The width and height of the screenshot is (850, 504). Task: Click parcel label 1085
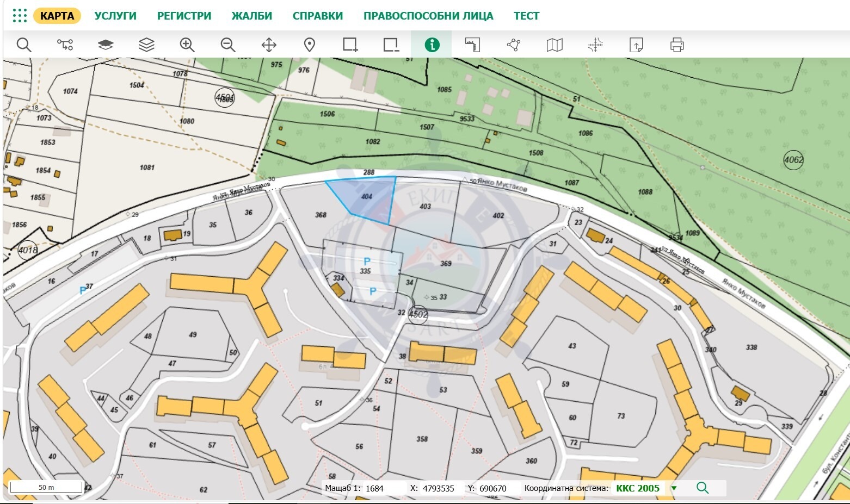click(445, 89)
